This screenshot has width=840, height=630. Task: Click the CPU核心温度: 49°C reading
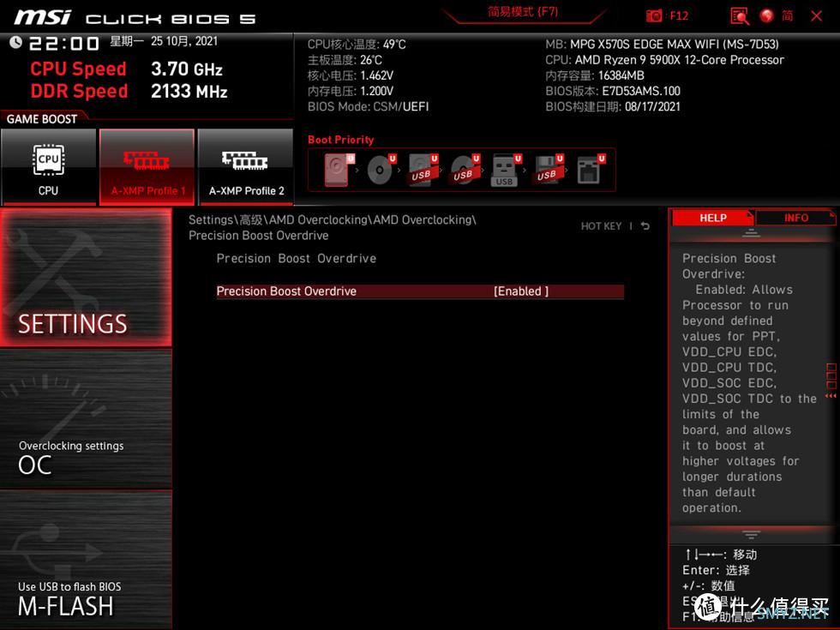(357, 44)
